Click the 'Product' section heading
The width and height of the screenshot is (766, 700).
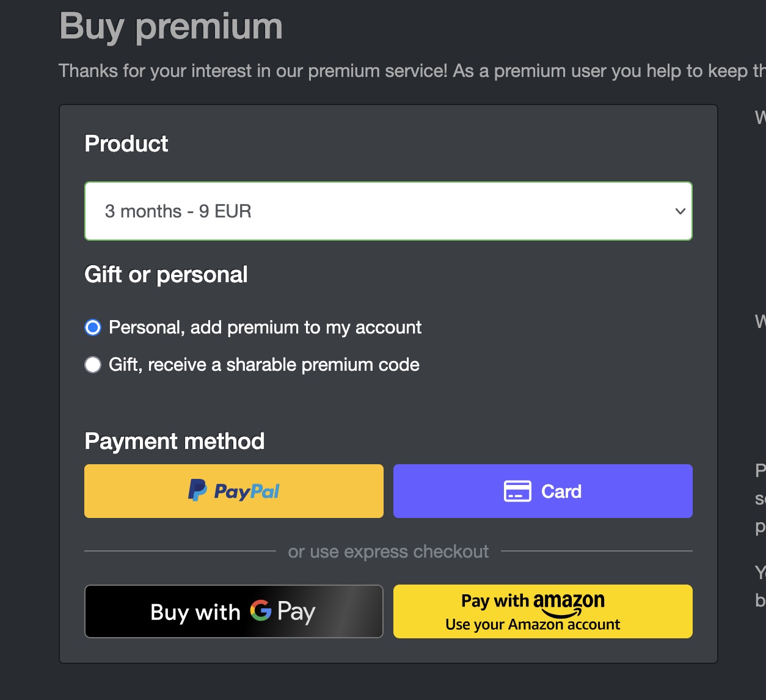coord(126,144)
